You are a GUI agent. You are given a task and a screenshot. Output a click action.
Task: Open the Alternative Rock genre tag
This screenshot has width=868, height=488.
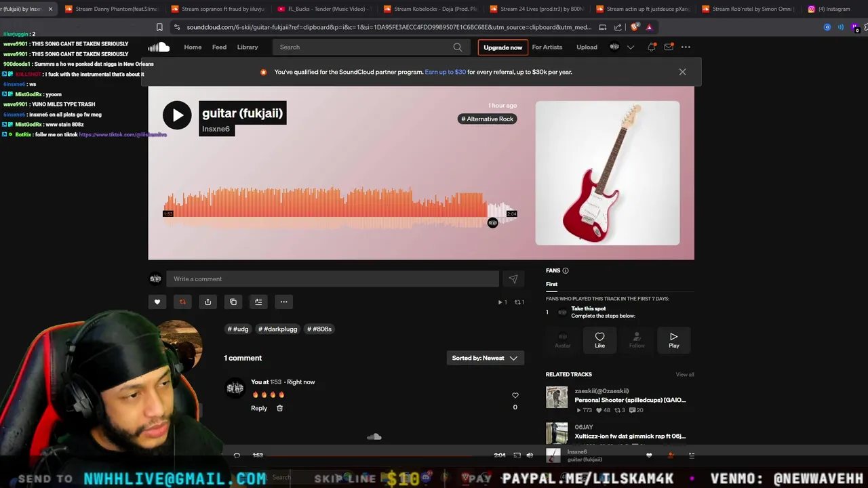(488, 119)
